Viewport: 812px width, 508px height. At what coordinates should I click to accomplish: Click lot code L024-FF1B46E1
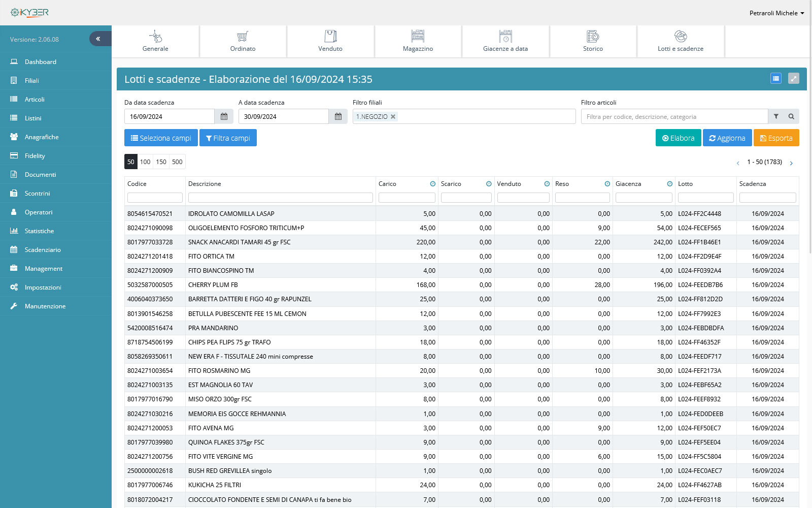coord(699,242)
